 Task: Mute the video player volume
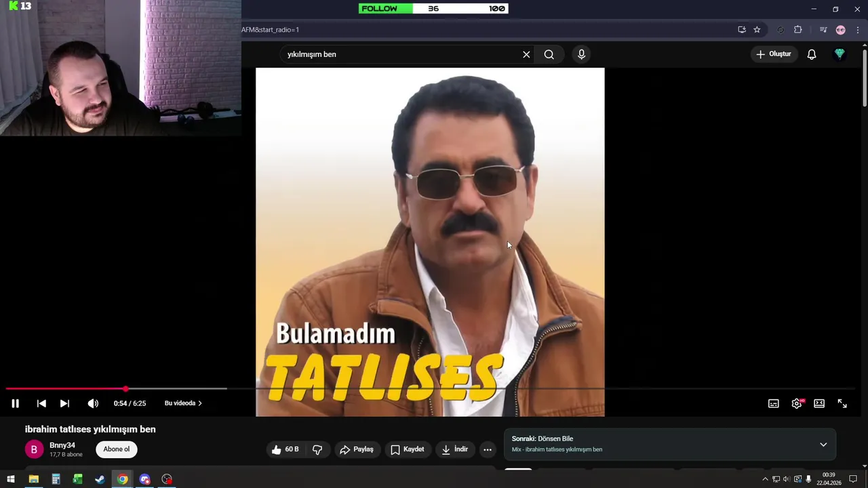click(x=93, y=403)
